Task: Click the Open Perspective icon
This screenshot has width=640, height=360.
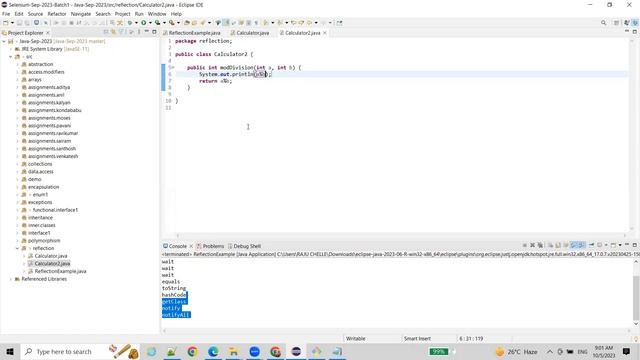Action: click(x=616, y=23)
